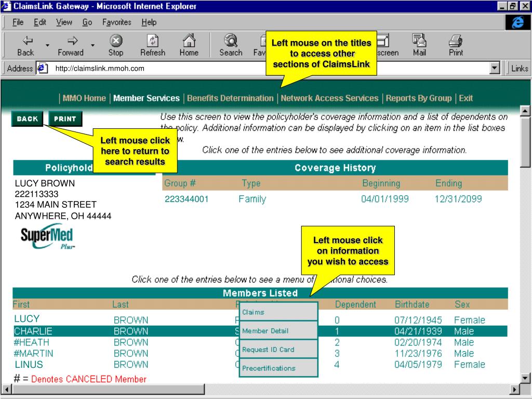Click the Links toolbar label
The image size is (532, 399).
520,68
